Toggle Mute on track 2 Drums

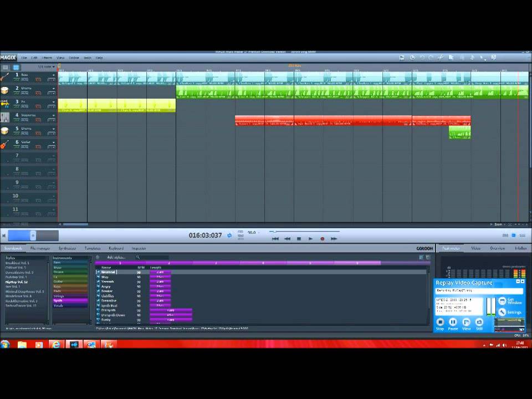25,93
